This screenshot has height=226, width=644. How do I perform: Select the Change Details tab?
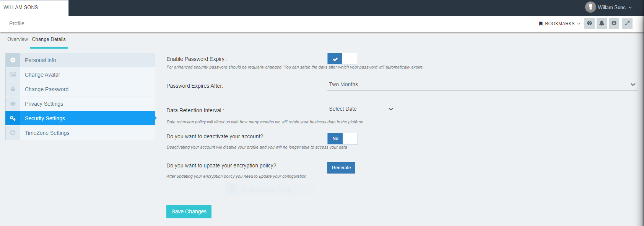tap(49, 39)
